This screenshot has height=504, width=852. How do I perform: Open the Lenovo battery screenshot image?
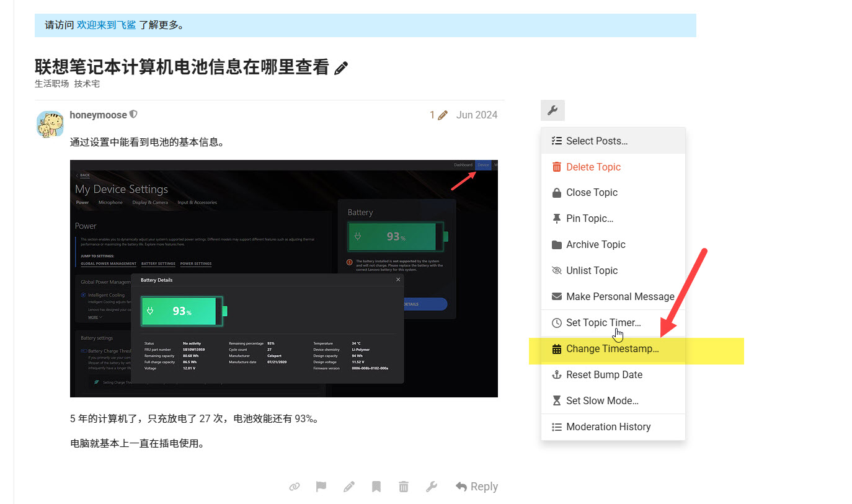[284, 278]
